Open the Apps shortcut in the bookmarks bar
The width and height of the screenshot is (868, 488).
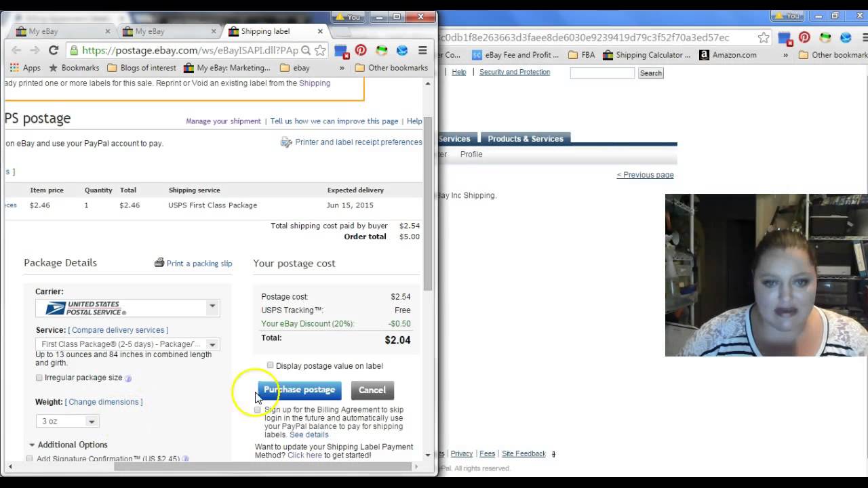[25, 68]
